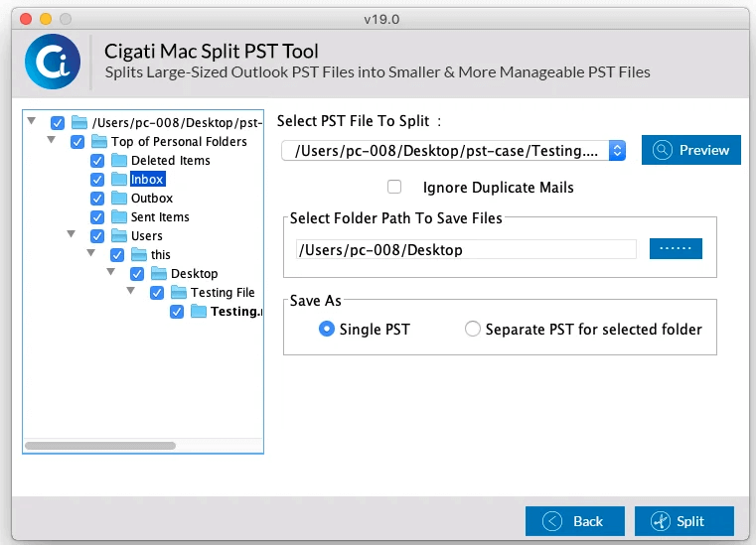
Task: Click the browse folder dots button
Action: (676, 248)
